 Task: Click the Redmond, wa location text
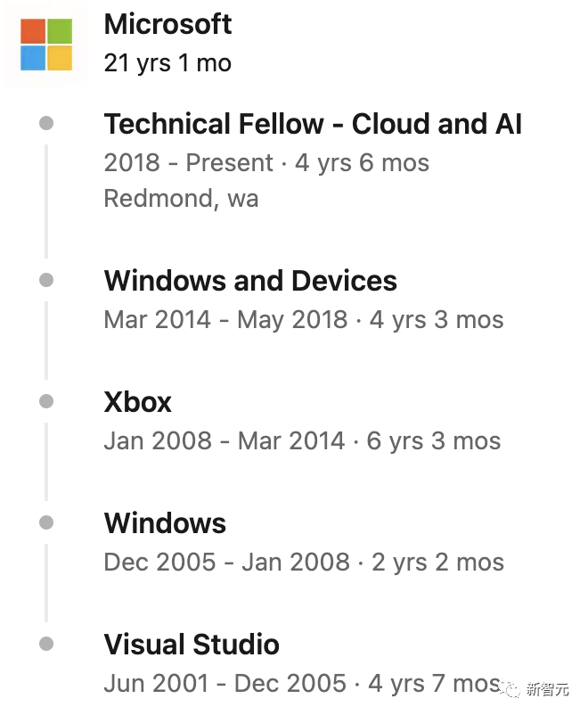[181, 199]
